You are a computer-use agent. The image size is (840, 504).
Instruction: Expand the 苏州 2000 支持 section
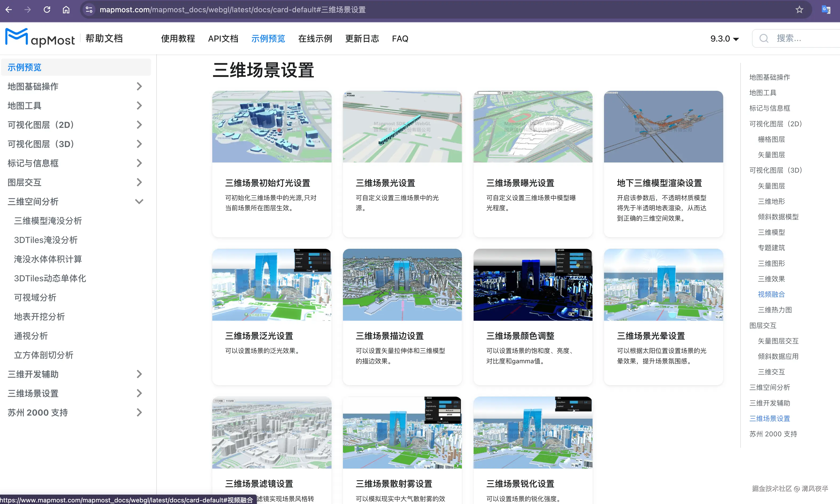pos(139,412)
